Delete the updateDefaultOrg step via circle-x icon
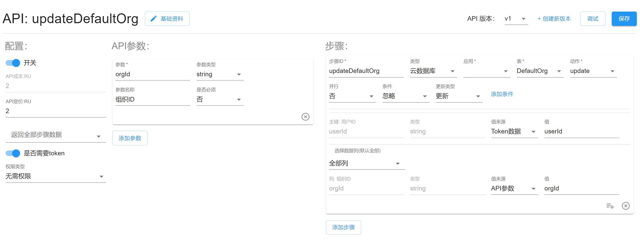The height and width of the screenshot is (242, 644). tap(625, 206)
